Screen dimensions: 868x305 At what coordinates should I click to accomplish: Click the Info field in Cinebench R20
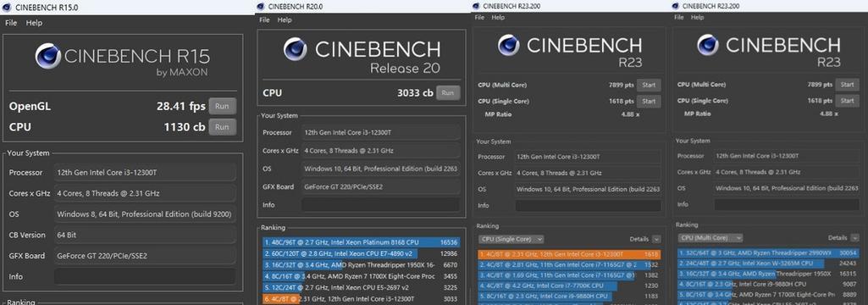[x=380, y=205]
